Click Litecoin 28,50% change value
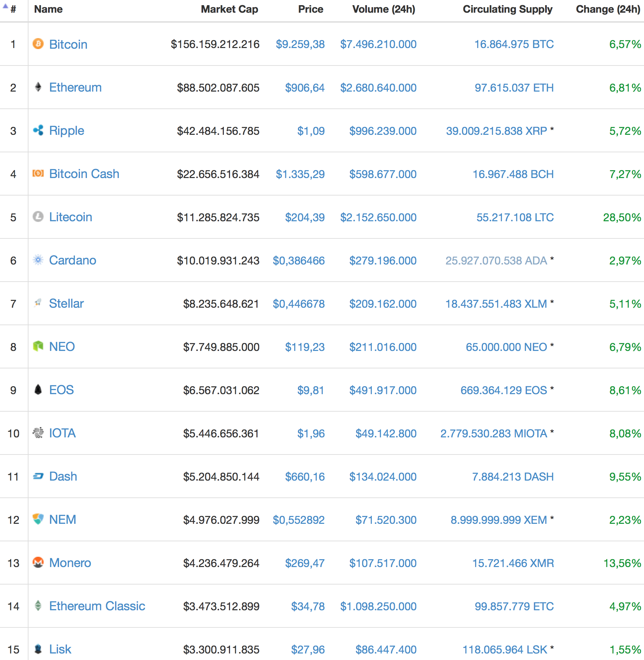The width and height of the screenshot is (644, 660). click(x=622, y=218)
